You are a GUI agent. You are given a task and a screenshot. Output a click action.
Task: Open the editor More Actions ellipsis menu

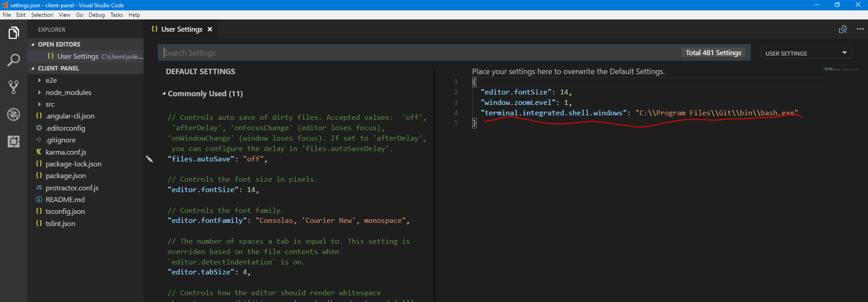pyautogui.click(x=860, y=29)
